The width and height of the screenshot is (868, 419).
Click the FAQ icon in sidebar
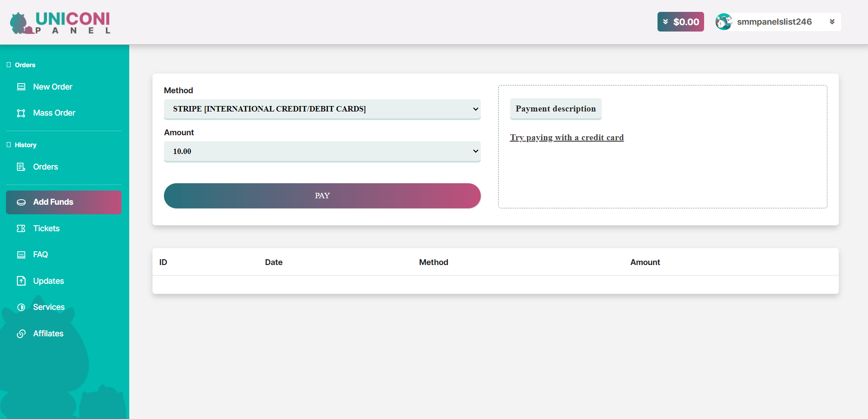[x=21, y=255]
